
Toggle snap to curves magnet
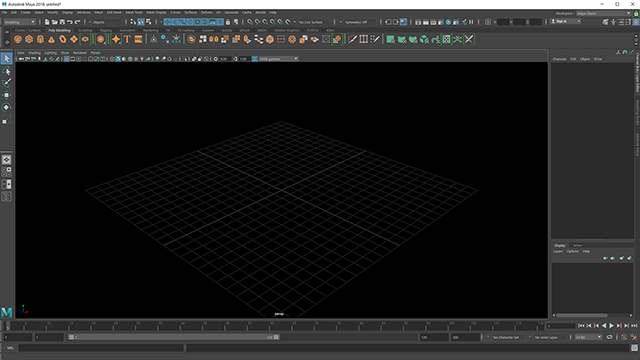click(x=258, y=22)
